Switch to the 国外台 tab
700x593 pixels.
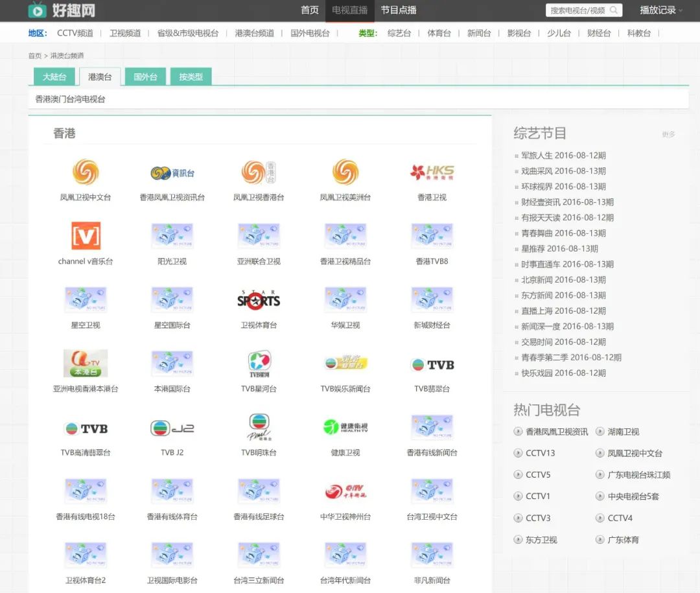coord(146,77)
